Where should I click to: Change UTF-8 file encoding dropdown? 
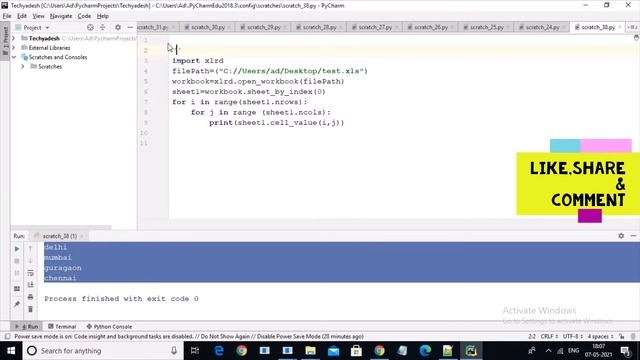point(572,336)
